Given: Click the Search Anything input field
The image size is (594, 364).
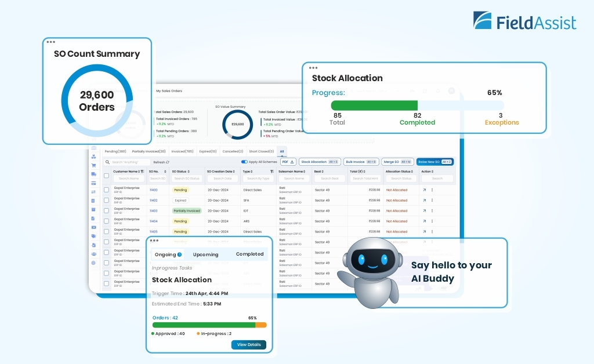Looking at the screenshot, I should pyautogui.click(x=129, y=162).
